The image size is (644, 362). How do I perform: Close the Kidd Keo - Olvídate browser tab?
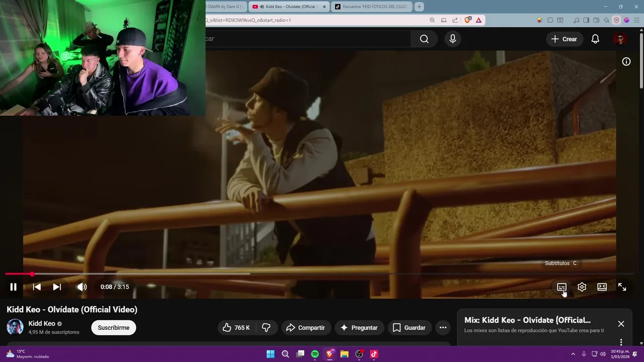pyautogui.click(x=324, y=7)
